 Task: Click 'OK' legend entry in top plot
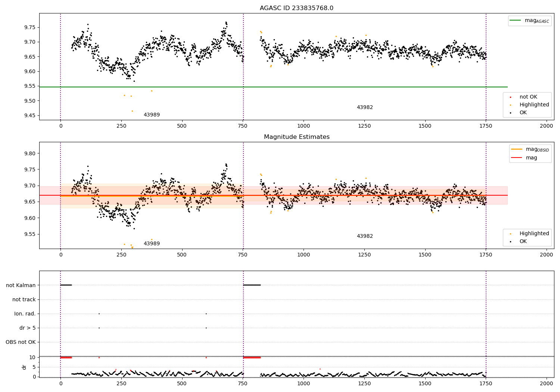523,113
